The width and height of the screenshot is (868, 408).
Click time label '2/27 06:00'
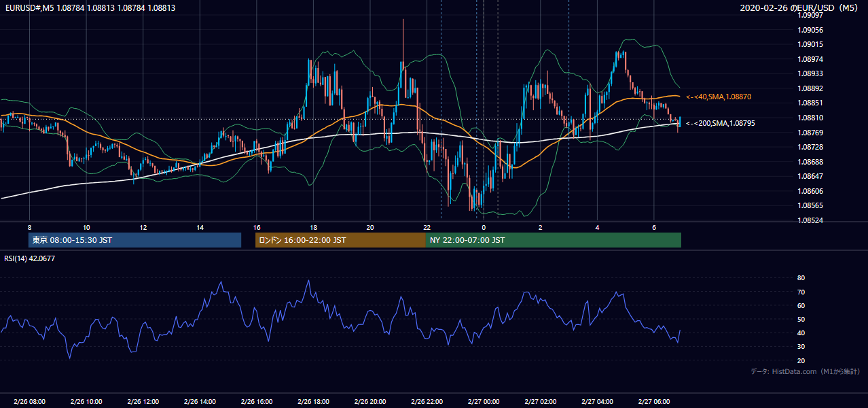tap(655, 402)
